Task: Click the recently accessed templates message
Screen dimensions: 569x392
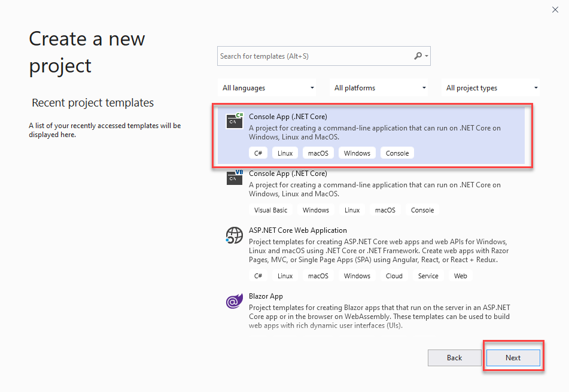Action: click(x=105, y=130)
